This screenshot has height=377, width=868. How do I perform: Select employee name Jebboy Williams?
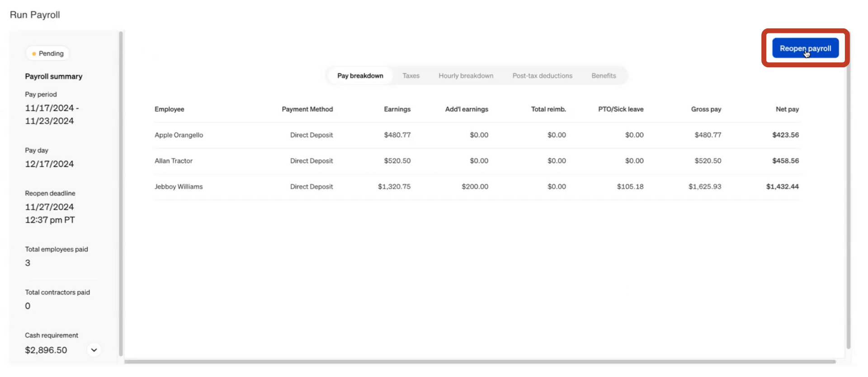178,186
